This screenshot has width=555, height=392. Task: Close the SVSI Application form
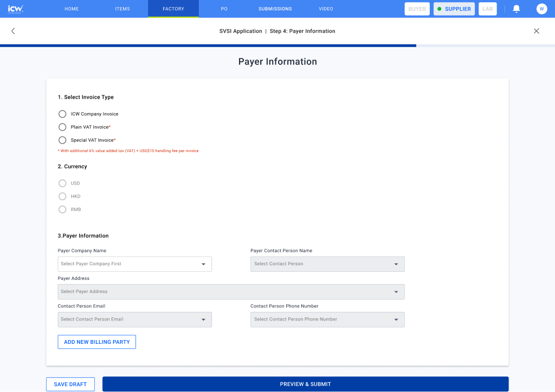537,31
